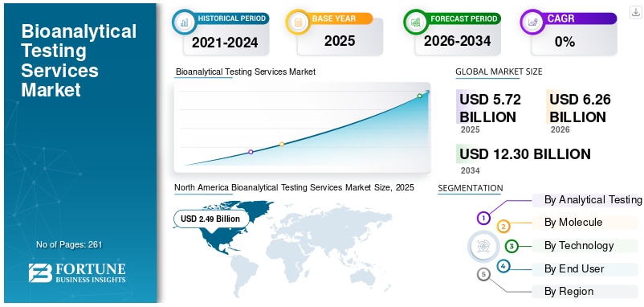The width and height of the screenshot is (644, 307).
Task: Click the GLOBAL MARKET SIZE heading
Action: (499, 72)
